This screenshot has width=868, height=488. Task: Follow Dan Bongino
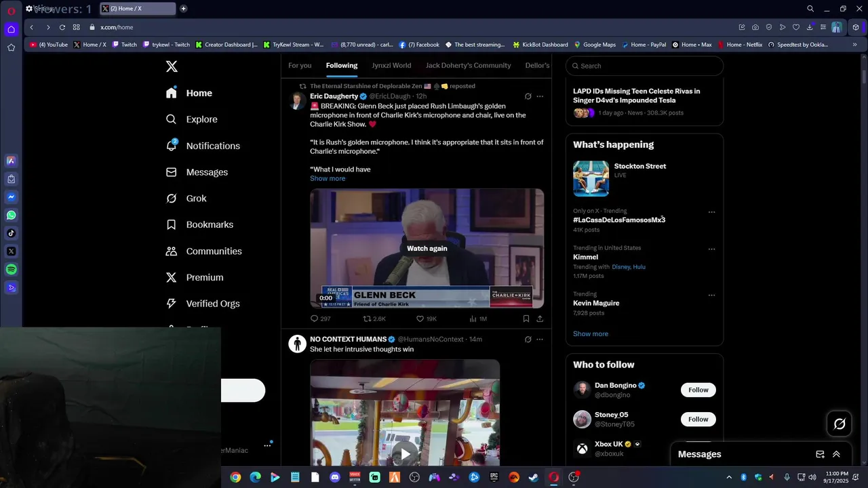tap(698, 390)
